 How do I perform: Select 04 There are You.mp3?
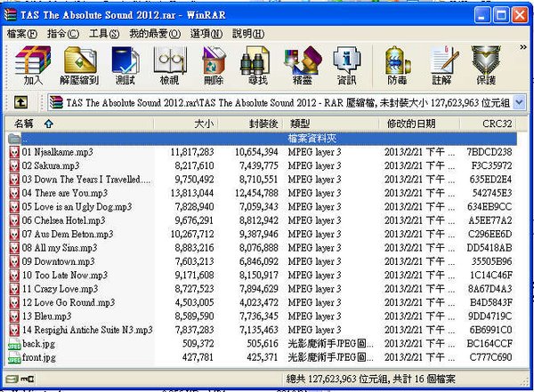[65, 193]
